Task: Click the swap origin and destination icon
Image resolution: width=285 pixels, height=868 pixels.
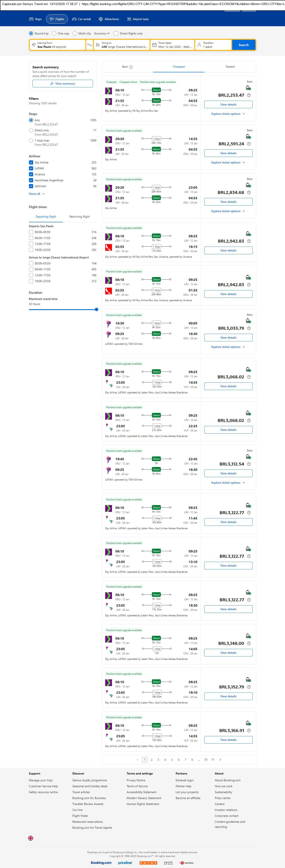Action: click(90, 45)
